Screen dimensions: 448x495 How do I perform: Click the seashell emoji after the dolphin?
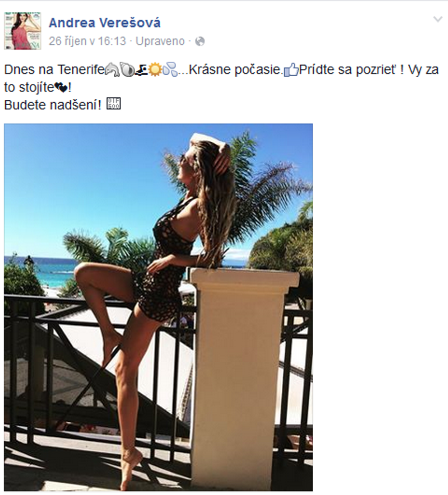[127, 70]
